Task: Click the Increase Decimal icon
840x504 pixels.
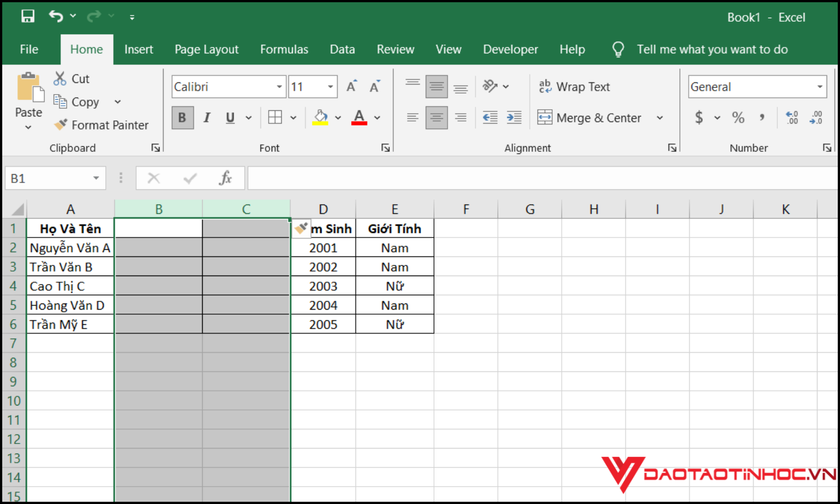Action: tap(791, 117)
